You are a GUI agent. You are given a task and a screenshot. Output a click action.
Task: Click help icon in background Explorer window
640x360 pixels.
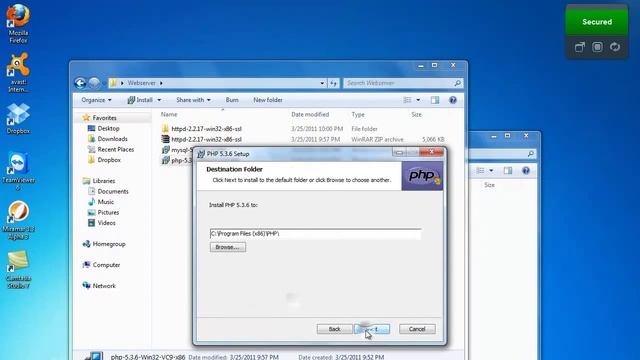pos(526,171)
